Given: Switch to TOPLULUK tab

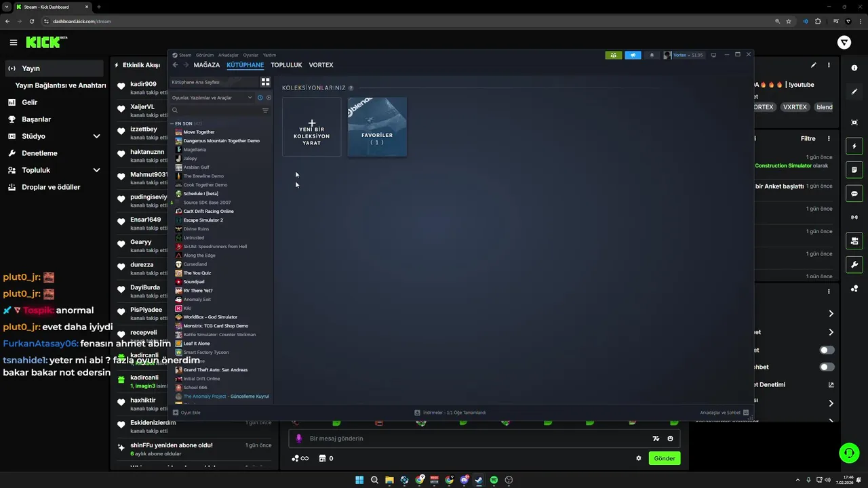Looking at the screenshot, I should (x=286, y=65).
